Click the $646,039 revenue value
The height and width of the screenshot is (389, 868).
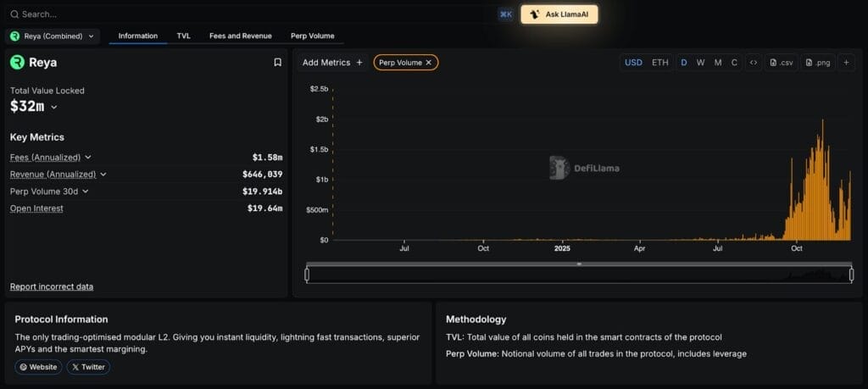point(263,175)
